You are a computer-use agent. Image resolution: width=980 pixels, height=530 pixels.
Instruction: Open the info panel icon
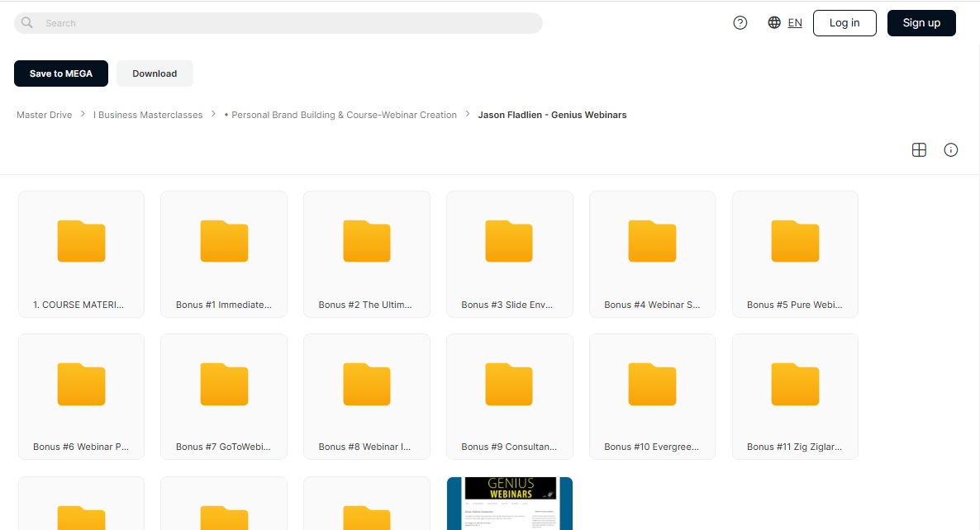point(950,149)
